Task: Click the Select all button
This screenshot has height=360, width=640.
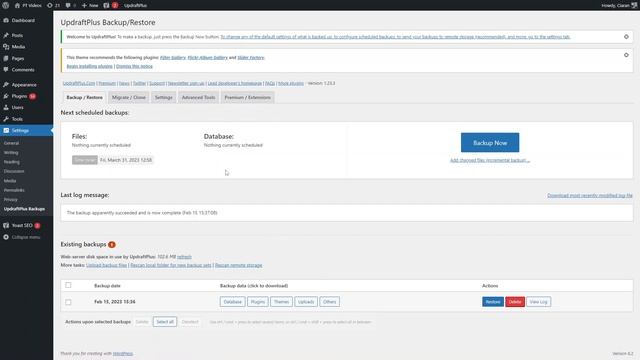Action: coord(165,322)
